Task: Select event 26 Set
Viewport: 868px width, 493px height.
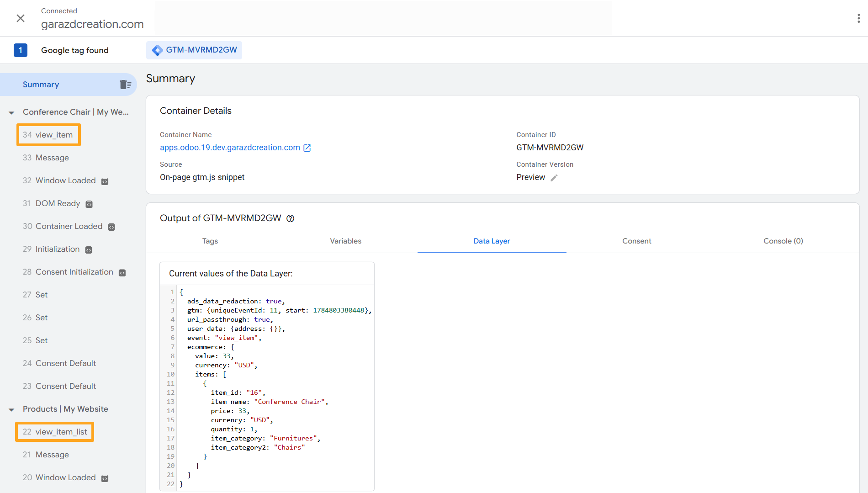Action: tap(35, 318)
